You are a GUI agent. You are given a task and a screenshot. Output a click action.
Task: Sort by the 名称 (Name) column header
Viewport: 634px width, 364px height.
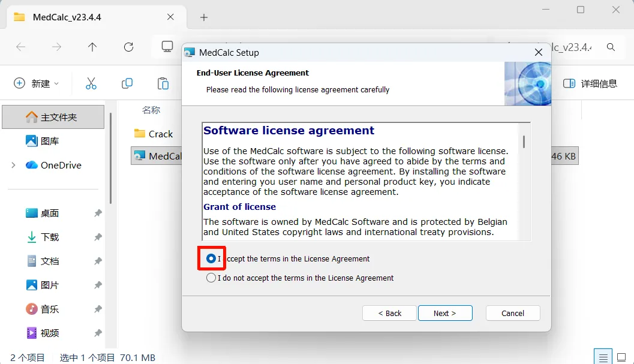click(x=151, y=110)
